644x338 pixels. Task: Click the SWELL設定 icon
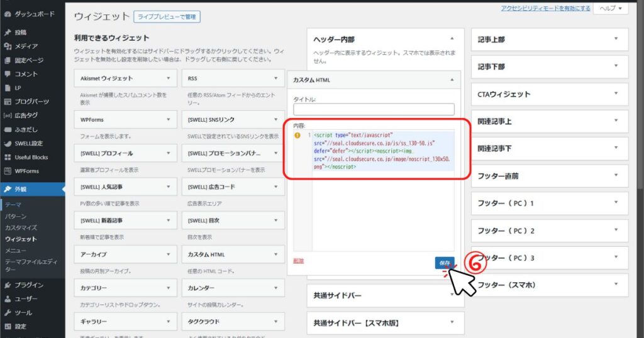tap(8, 144)
